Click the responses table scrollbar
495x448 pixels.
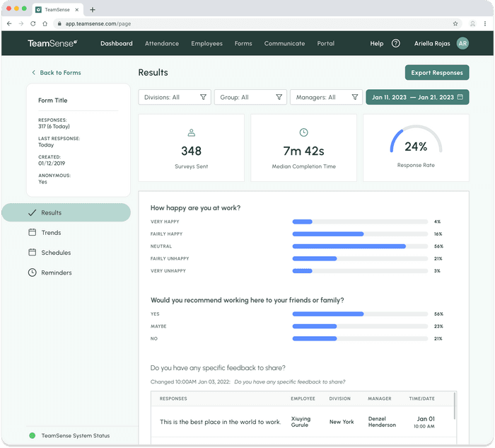(455, 406)
